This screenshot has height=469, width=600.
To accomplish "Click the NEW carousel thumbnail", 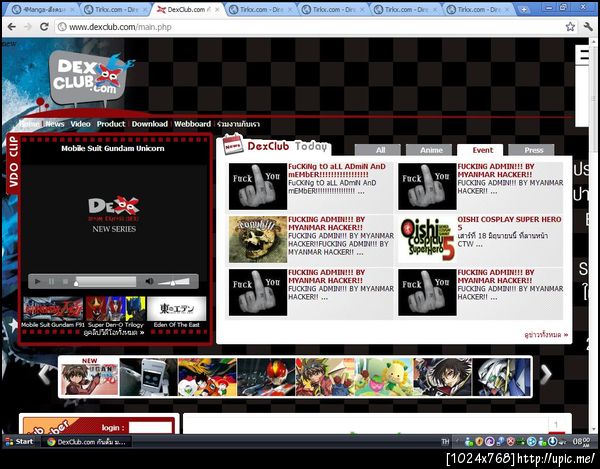I will pyautogui.click(x=90, y=377).
